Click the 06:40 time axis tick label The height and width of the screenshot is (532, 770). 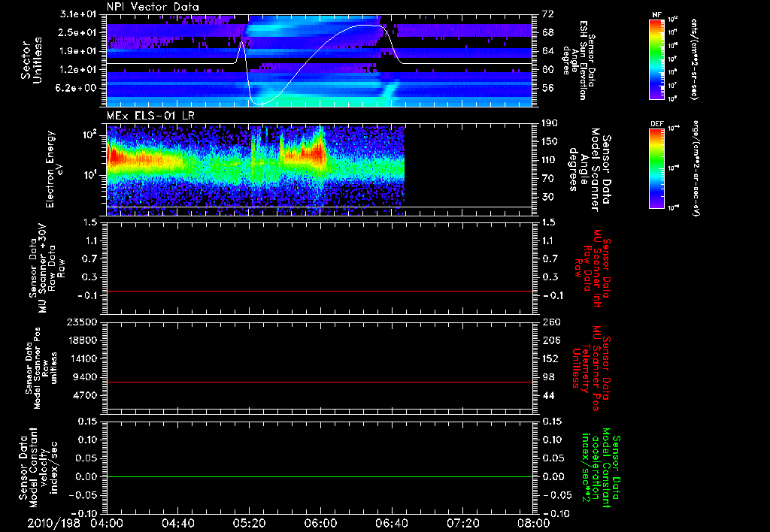391,523
